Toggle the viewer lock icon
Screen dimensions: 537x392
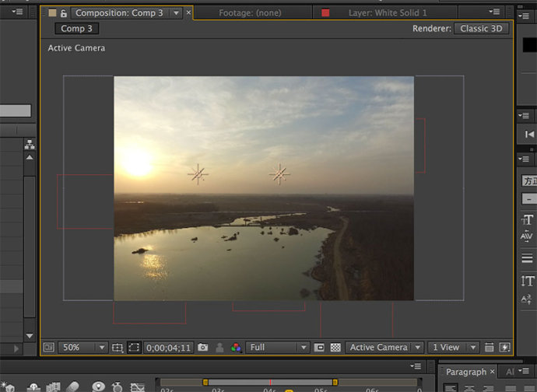[x=63, y=13]
